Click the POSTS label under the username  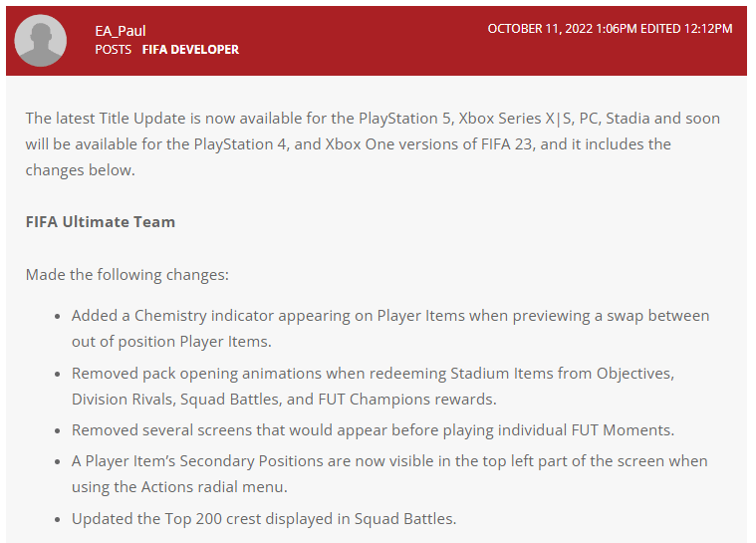114,50
